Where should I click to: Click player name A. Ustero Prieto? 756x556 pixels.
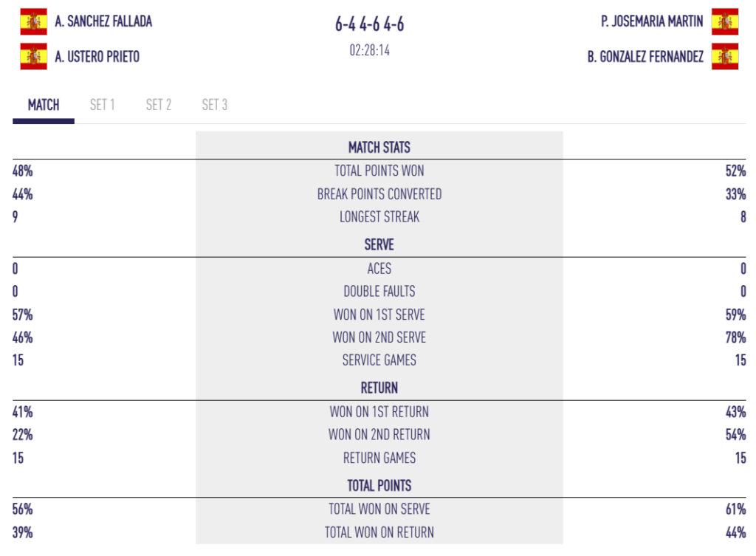[97, 57]
